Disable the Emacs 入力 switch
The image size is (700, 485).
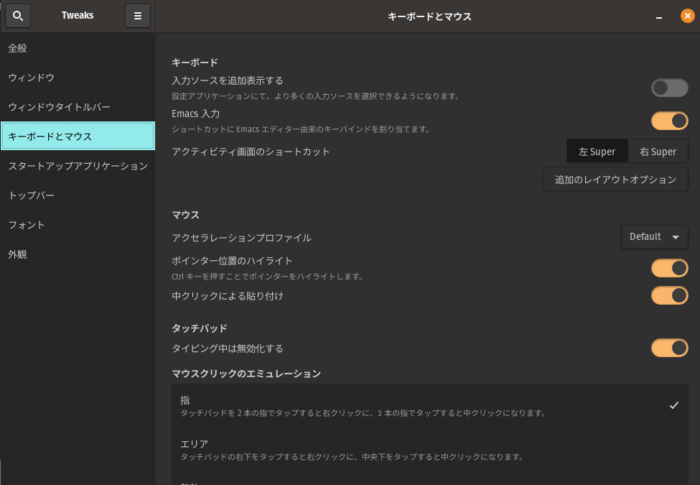[x=669, y=121]
